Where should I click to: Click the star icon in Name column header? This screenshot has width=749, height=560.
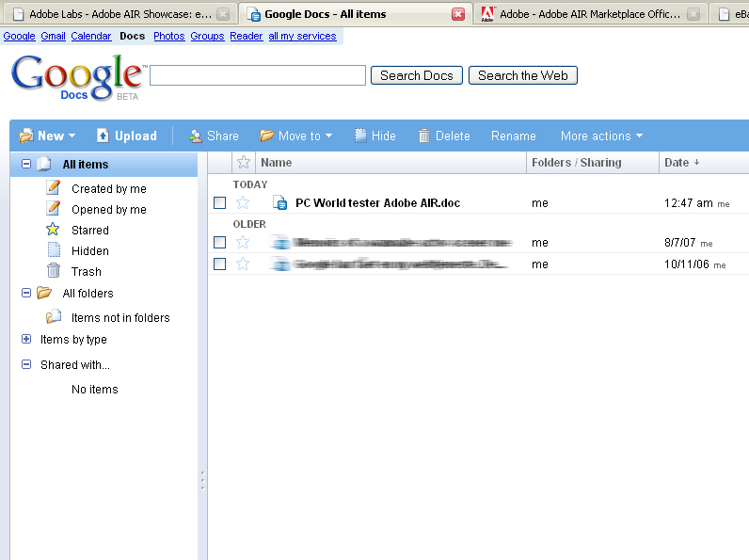click(x=244, y=163)
